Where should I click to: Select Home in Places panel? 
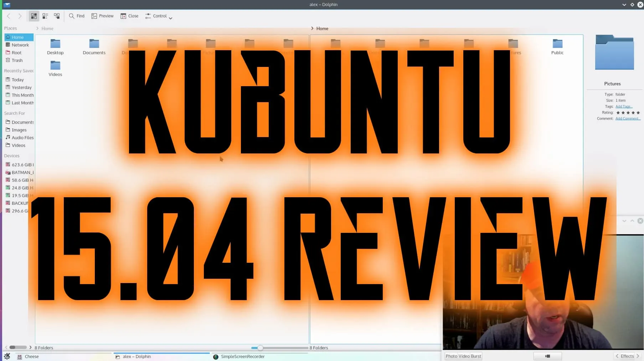click(x=19, y=37)
